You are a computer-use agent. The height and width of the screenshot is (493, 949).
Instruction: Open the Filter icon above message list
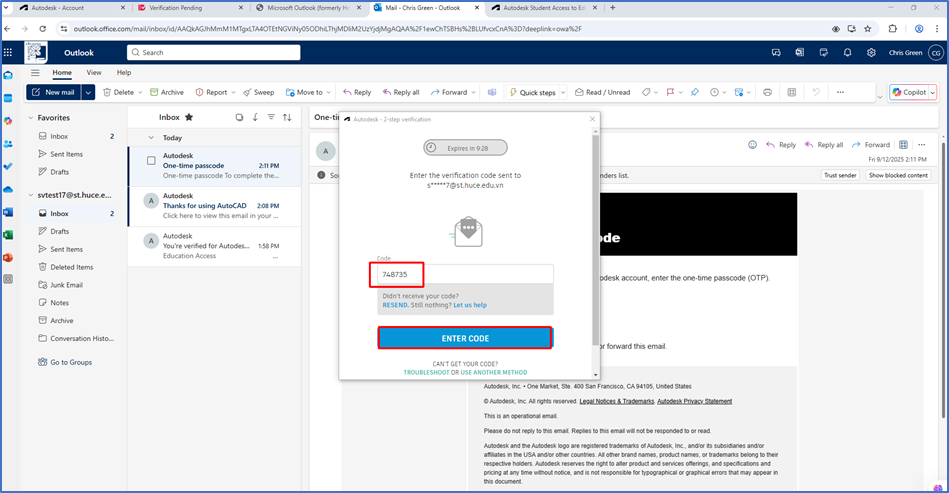[271, 117]
